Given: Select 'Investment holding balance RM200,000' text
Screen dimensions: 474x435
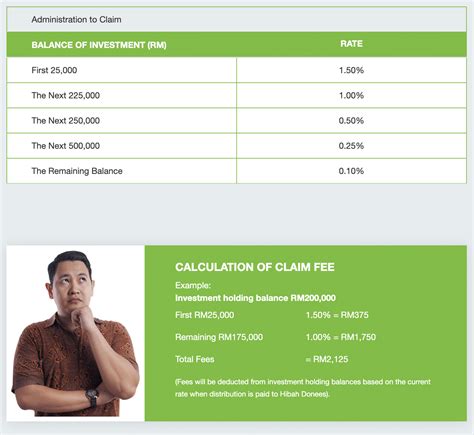Looking at the screenshot, I should [x=255, y=298].
